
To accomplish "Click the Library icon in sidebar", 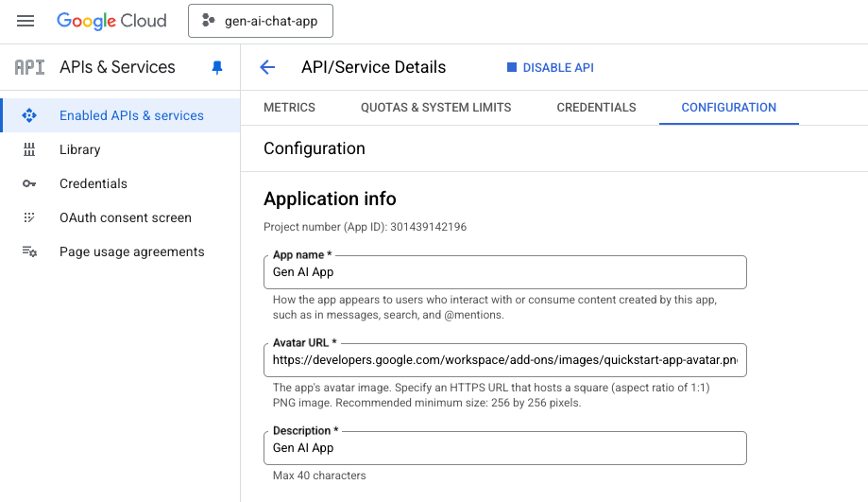I will tap(29, 149).
